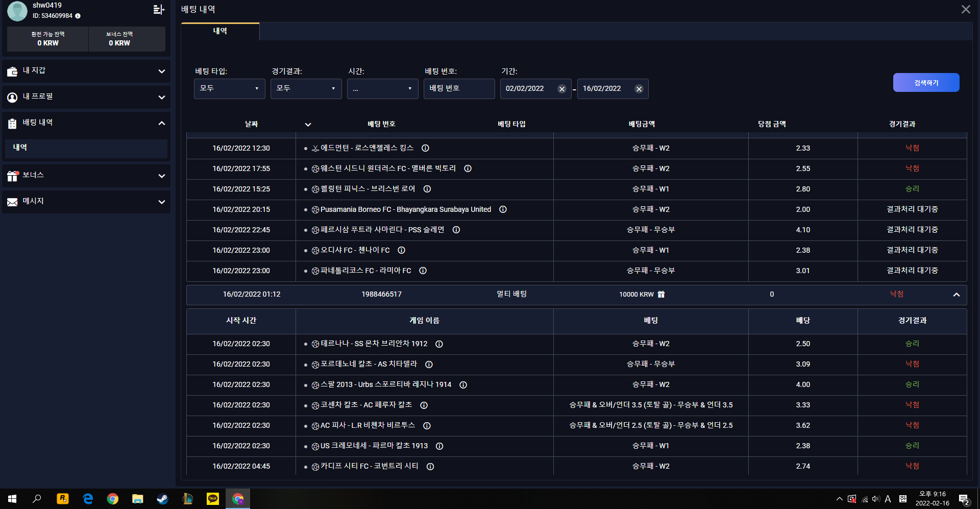The height and width of the screenshot is (509, 980).
Task: Open info icon for 페르시삼 푸트라 사마린다 match
Action: pos(456,230)
